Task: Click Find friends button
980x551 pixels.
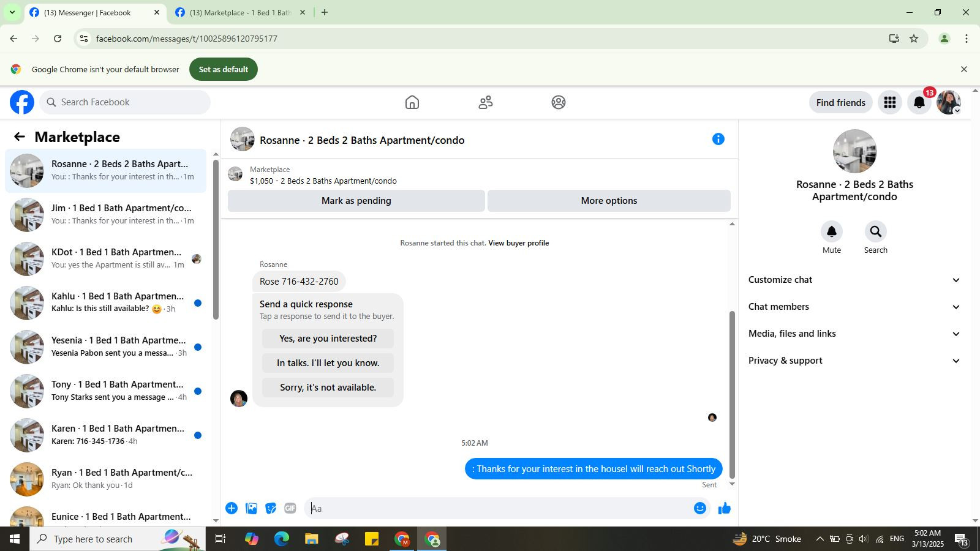Action: click(x=841, y=102)
